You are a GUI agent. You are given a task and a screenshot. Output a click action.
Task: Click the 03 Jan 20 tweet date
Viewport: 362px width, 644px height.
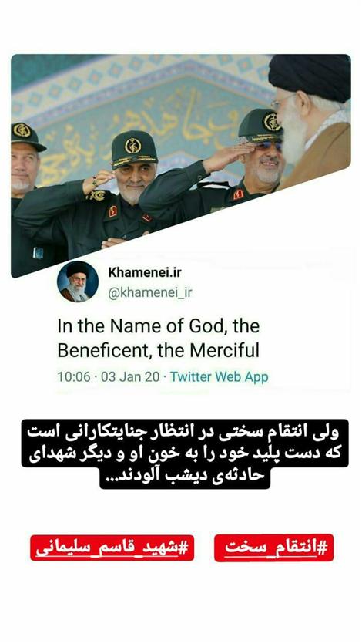[130, 376]
